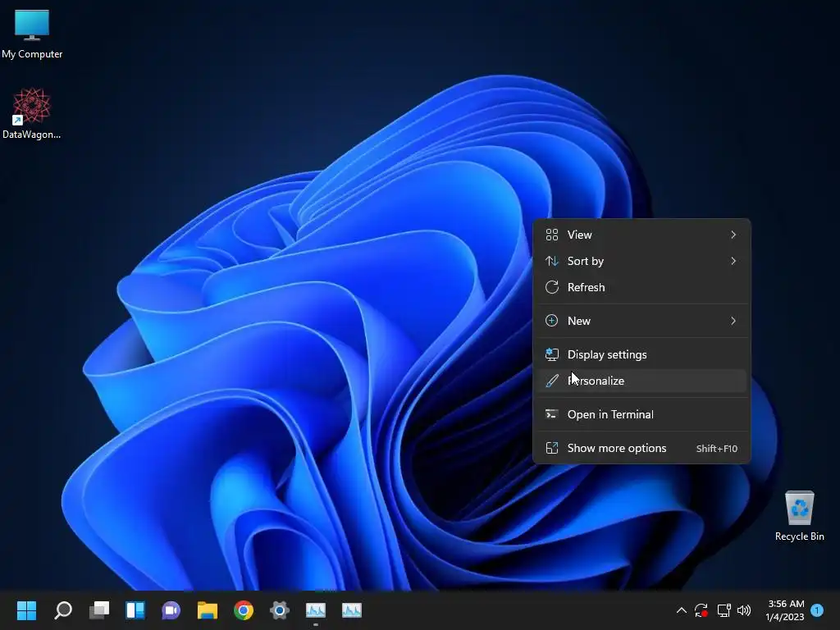Open the Sort by submenu
This screenshot has height=630, width=840.
click(641, 261)
